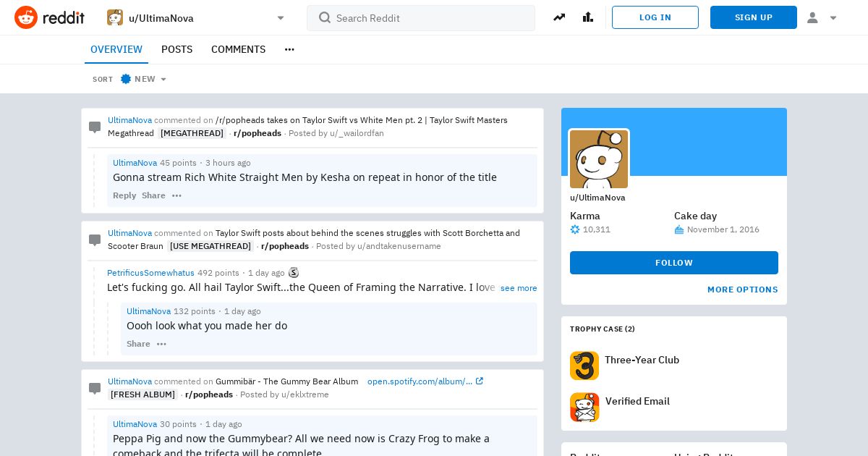Click the FRESH ALBUM flair tag
868x456 pixels.
pyautogui.click(x=142, y=394)
